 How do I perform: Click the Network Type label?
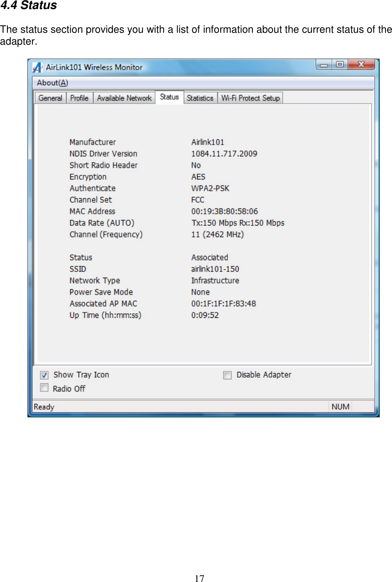[x=95, y=281]
